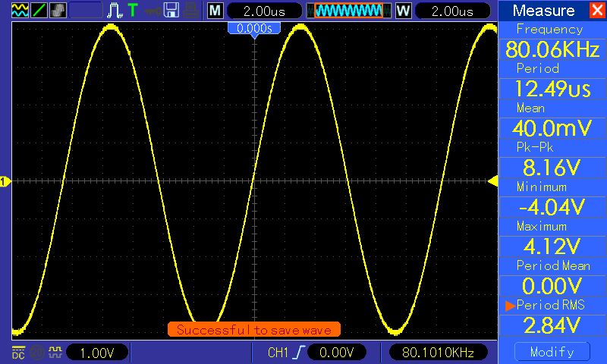Viewport: 607px width, 364px height.
Task: Click the grayed bandwidth limit icon
Action: pos(36,353)
